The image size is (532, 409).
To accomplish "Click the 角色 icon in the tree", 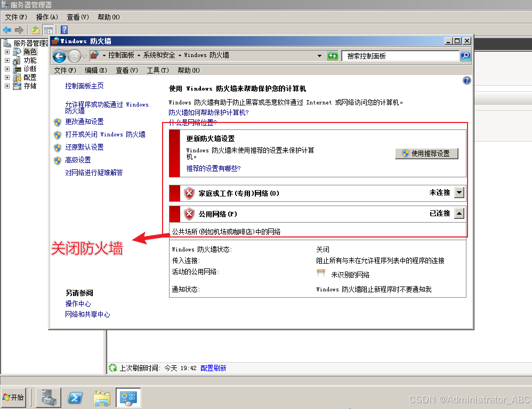I will 17,52.
